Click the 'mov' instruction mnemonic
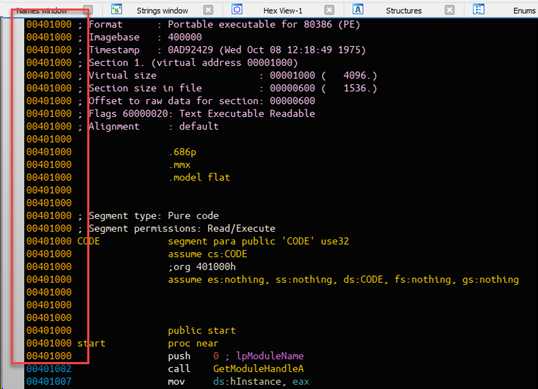 point(176,381)
